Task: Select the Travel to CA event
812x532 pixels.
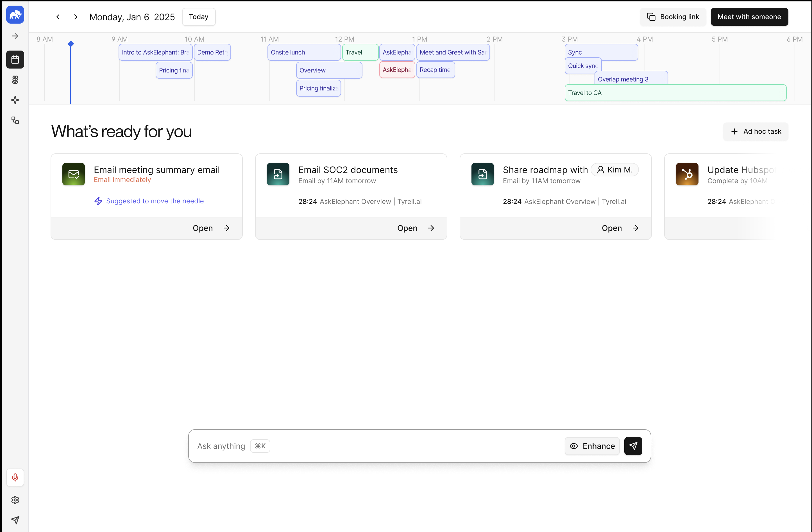Action: click(675, 93)
